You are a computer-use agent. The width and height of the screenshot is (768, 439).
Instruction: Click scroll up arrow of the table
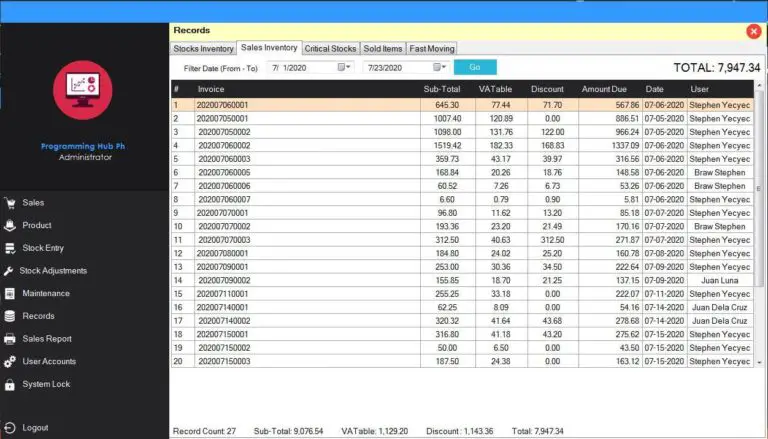click(x=759, y=85)
